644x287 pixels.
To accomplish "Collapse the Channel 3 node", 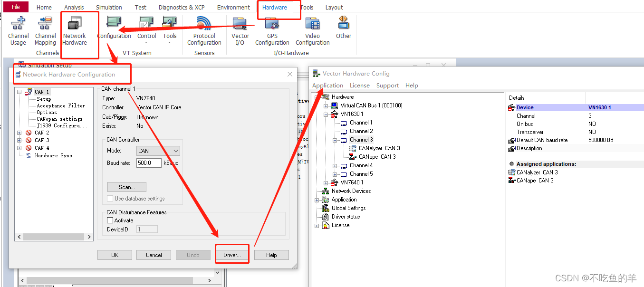I will pos(335,140).
